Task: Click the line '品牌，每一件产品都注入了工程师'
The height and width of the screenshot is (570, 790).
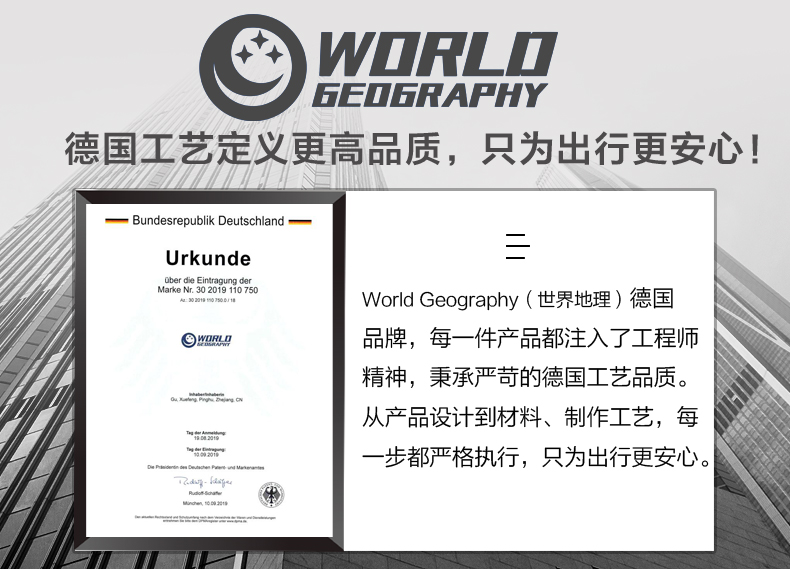Action: coord(531,339)
